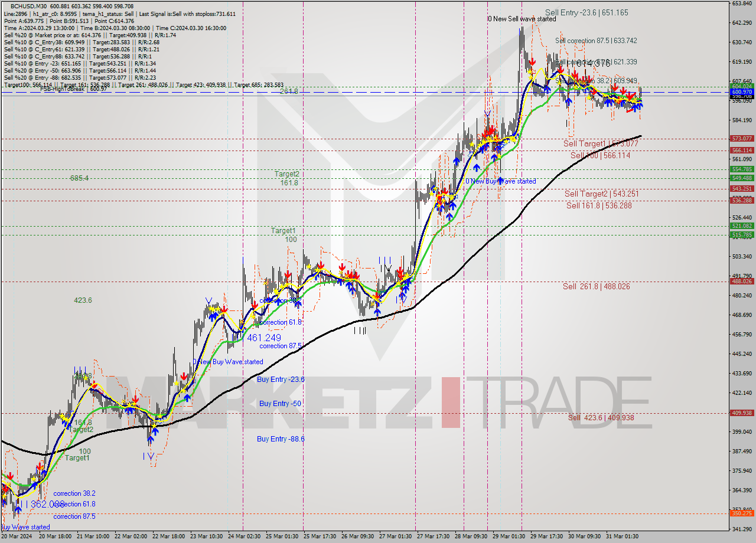Click the 'C_Entry38: 609.949' line

pyautogui.click(x=82, y=42)
